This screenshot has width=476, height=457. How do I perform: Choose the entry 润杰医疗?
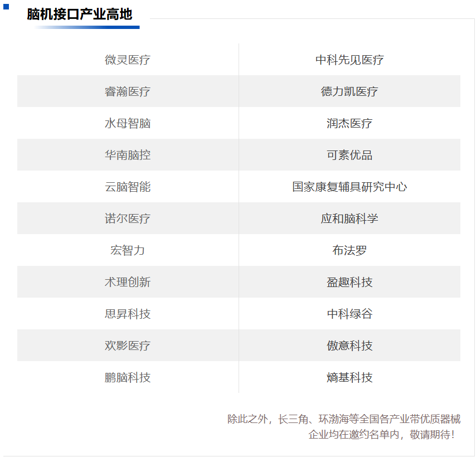click(349, 123)
